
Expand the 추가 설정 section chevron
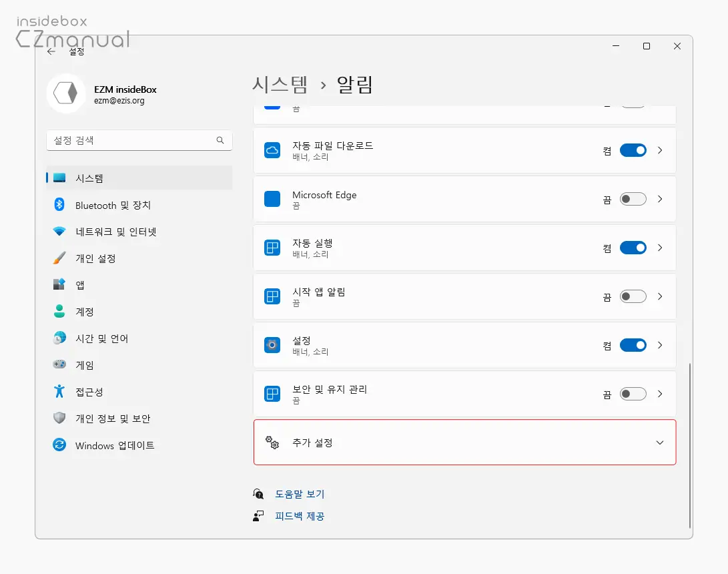pyautogui.click(x=659, y=443)
